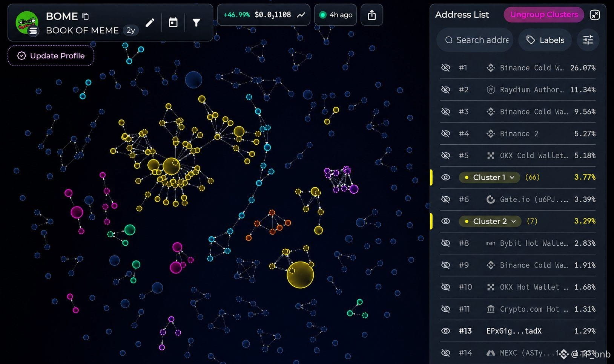Image resolution: width=614 pixels, height=364 pixels.
Task: Click the +46.99% price change button
Action: pos(237,15)
